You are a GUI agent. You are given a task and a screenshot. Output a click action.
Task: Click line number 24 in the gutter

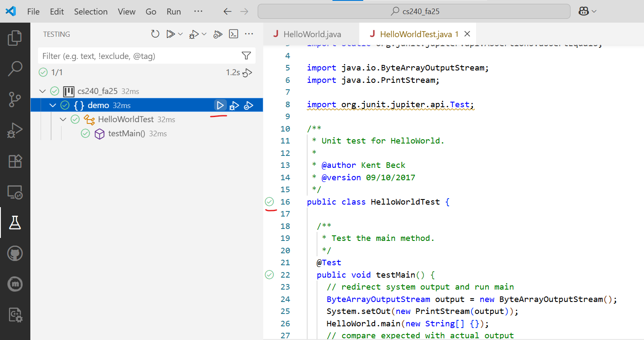[x=285, y=299]
